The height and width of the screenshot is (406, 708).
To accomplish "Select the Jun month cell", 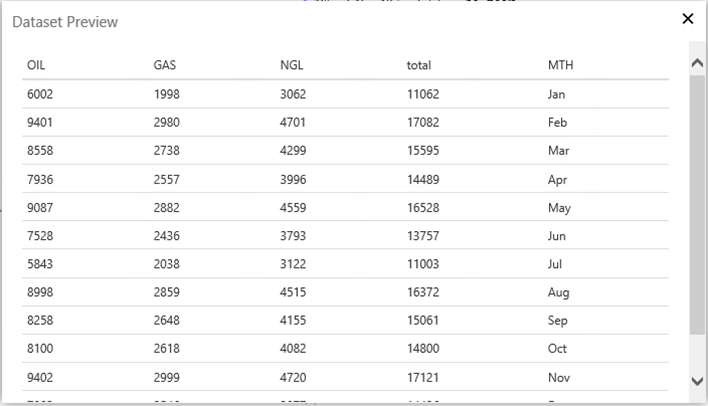I will point(557,236).
